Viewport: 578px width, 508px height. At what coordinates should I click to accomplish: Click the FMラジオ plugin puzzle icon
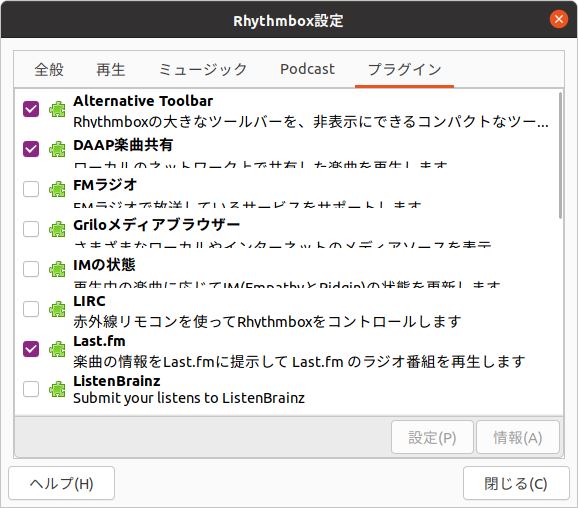pyautogui.click(x=57, y=189)
